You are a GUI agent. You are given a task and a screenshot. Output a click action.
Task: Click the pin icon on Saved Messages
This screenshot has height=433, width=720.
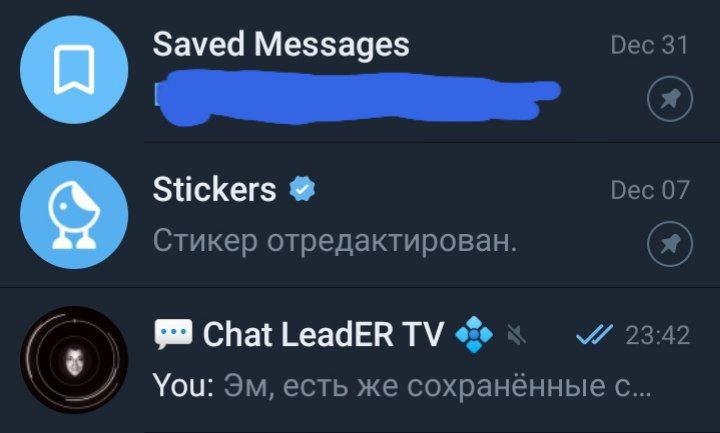669,99
